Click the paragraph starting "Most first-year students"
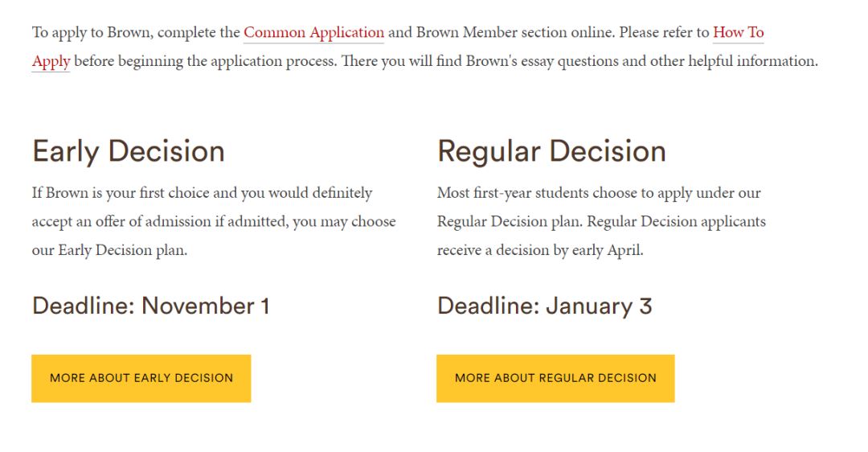 (x=602, y=221)
